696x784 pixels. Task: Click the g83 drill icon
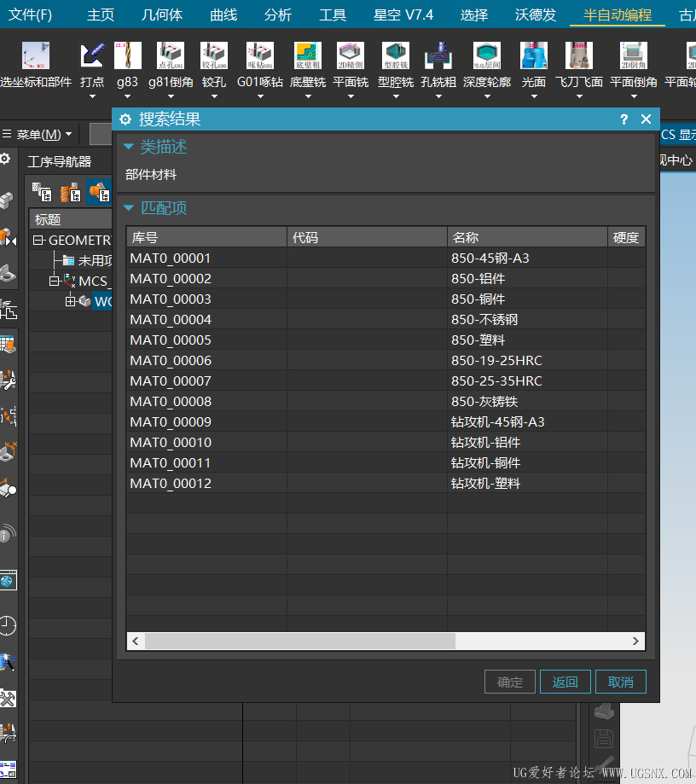coord(127,55)
